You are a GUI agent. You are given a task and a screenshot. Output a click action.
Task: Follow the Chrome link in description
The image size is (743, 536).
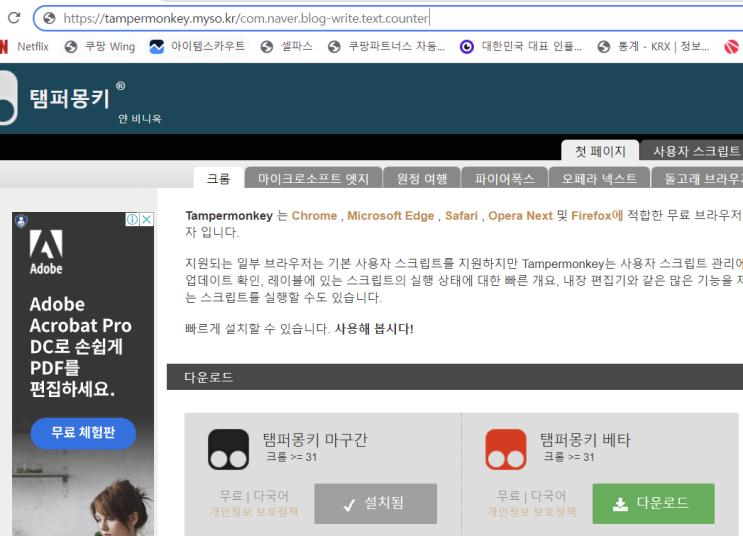314,216
